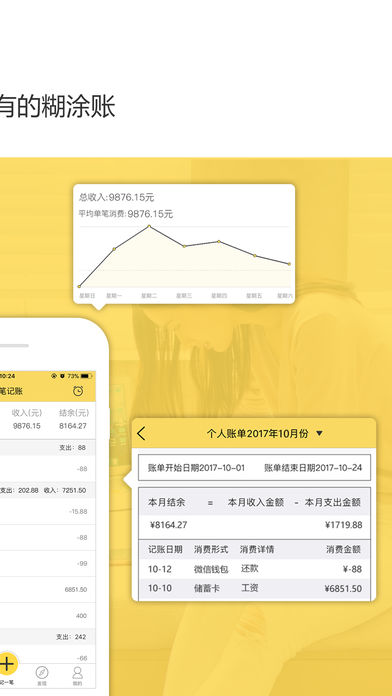Click the 账单开始日期2017-10-01 field
Image resolution: width=392 pixels, height=696 pixels.
click(196, 467)
